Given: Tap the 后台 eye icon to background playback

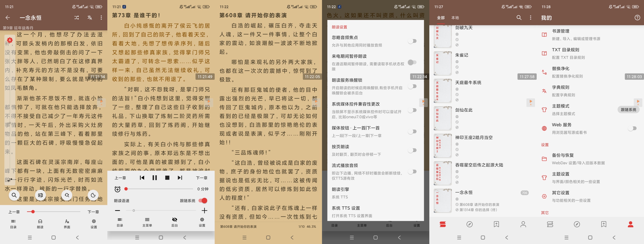Looking at the screenshot, I should pos(174,220).
